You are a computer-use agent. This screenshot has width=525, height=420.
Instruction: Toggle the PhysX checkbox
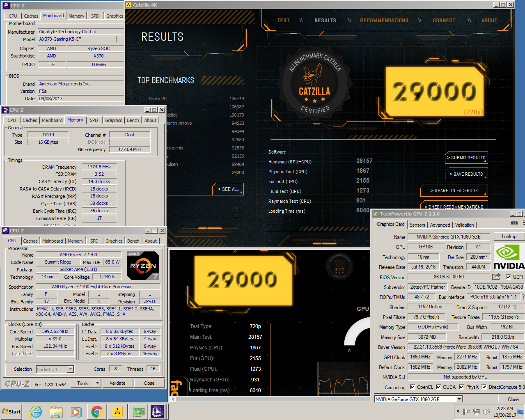point(461,387)
